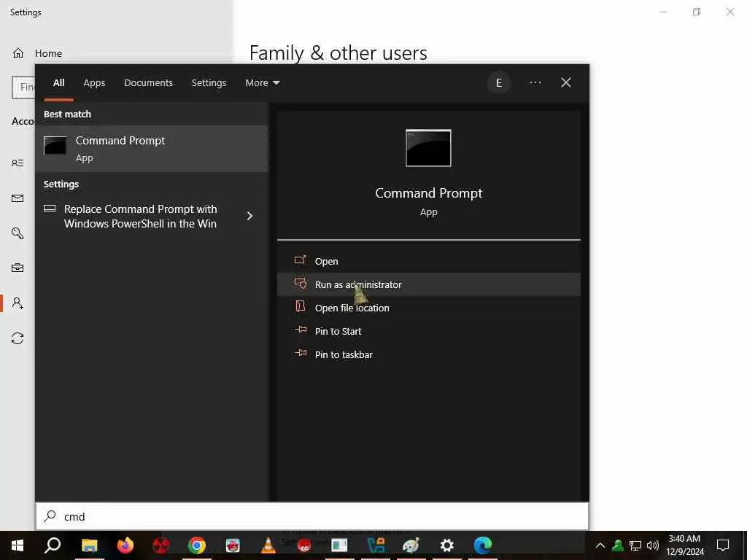
Task: Launch Google Chrome from taskbar
Action: pos(197,545)
